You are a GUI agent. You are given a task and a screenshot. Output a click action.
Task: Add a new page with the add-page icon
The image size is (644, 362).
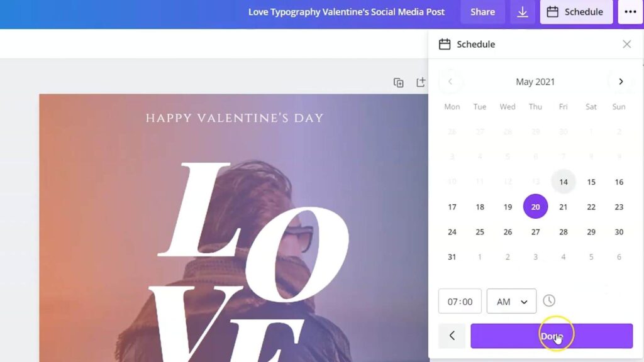[422, 82]
